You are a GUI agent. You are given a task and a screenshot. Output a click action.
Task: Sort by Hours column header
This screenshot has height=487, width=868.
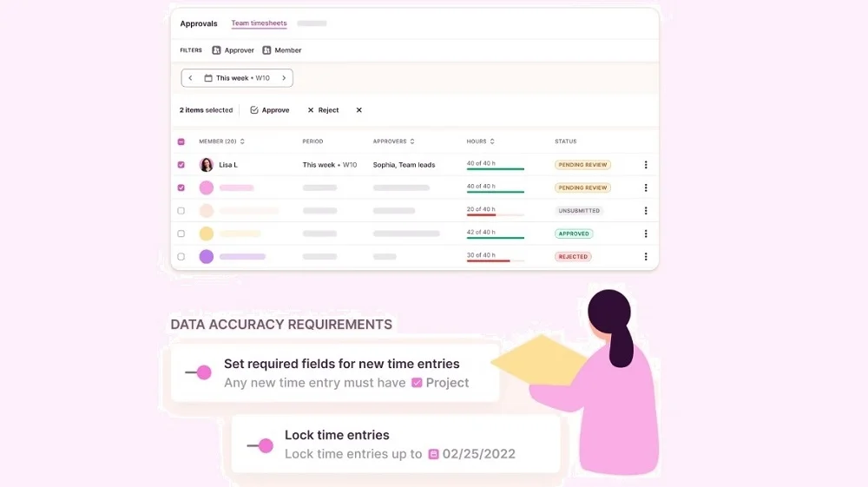click(x=480, y=141)
